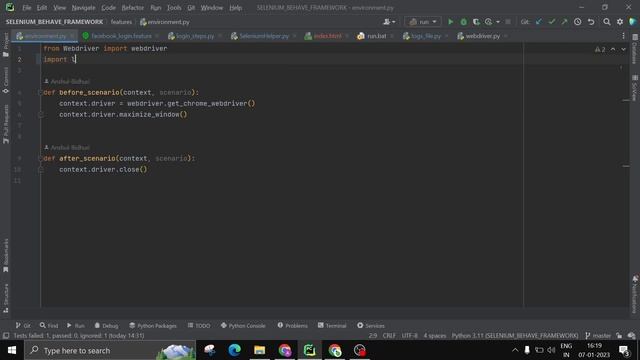Open the profiler run icon
Screen dimensions: 640x360
489,22
